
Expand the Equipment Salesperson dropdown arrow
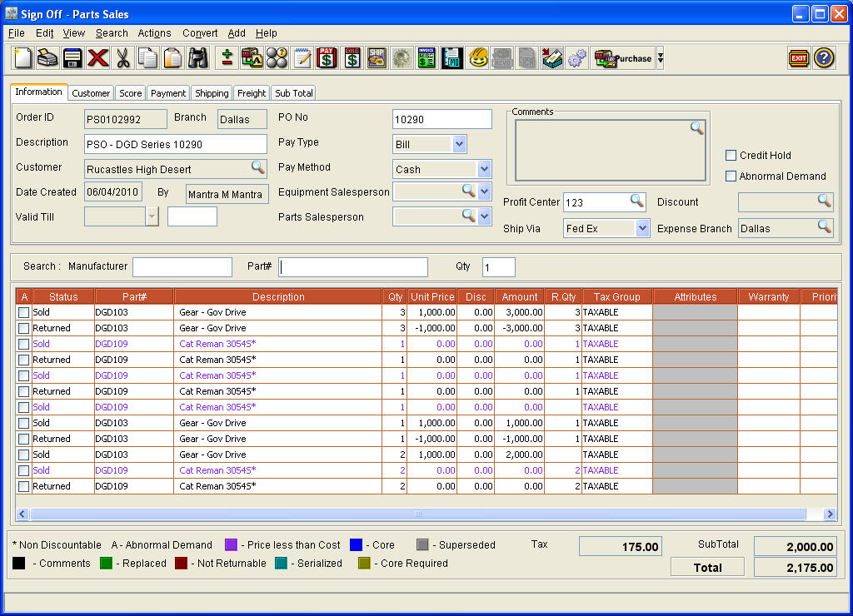484,191
